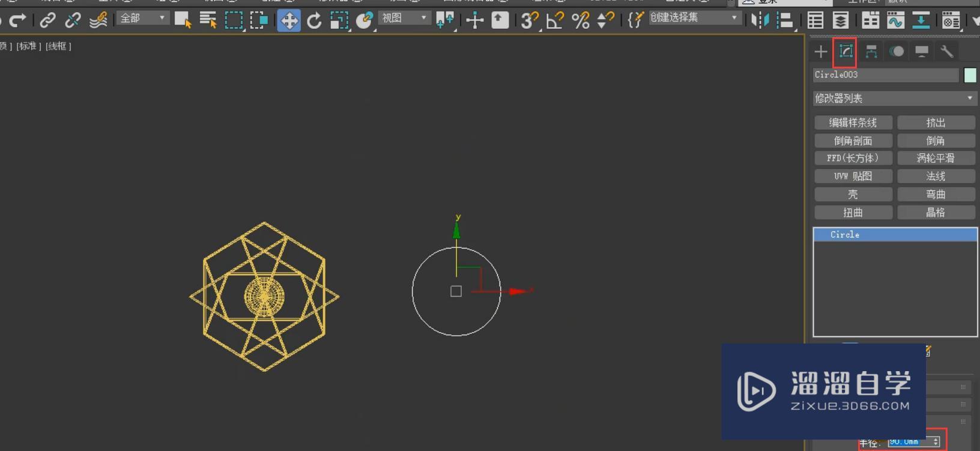Click the 挤出 modifier button
The height and width of the screenshot is (451, 980).
(936, 123)
